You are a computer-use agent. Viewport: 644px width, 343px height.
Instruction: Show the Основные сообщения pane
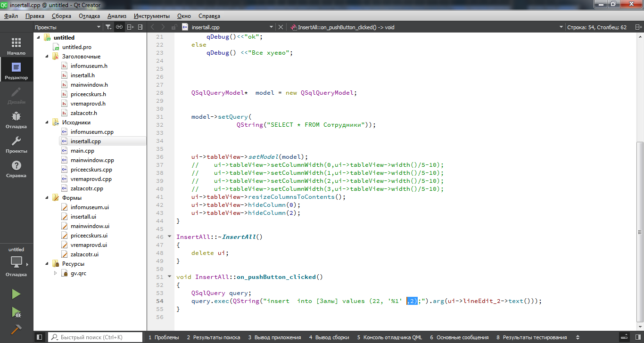[x=459, y=337]
